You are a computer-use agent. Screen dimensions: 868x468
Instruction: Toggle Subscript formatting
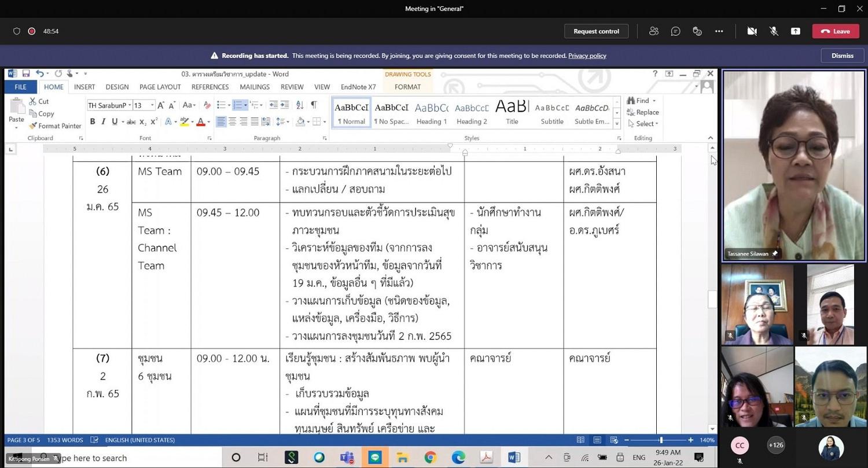(144, 121)
